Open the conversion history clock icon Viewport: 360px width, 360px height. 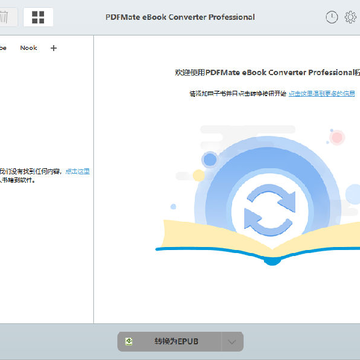(332, 17)
